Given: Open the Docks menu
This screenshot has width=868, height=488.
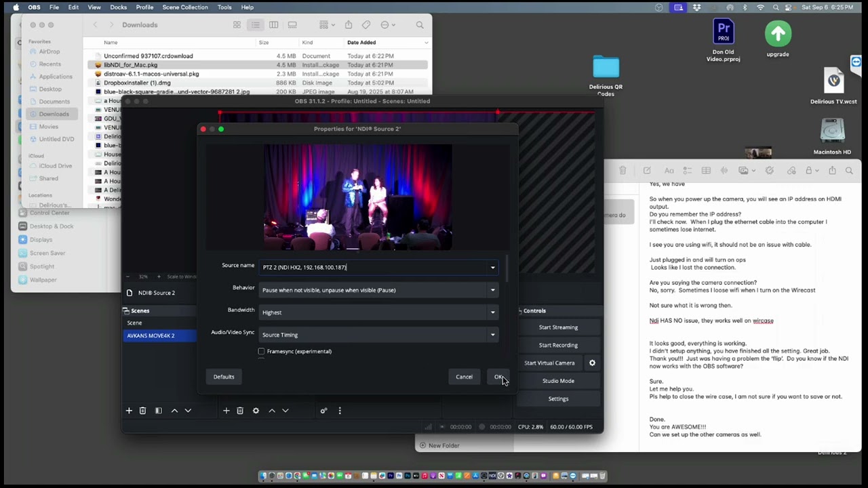Looking at the screenshot, I should pos(119,7).
